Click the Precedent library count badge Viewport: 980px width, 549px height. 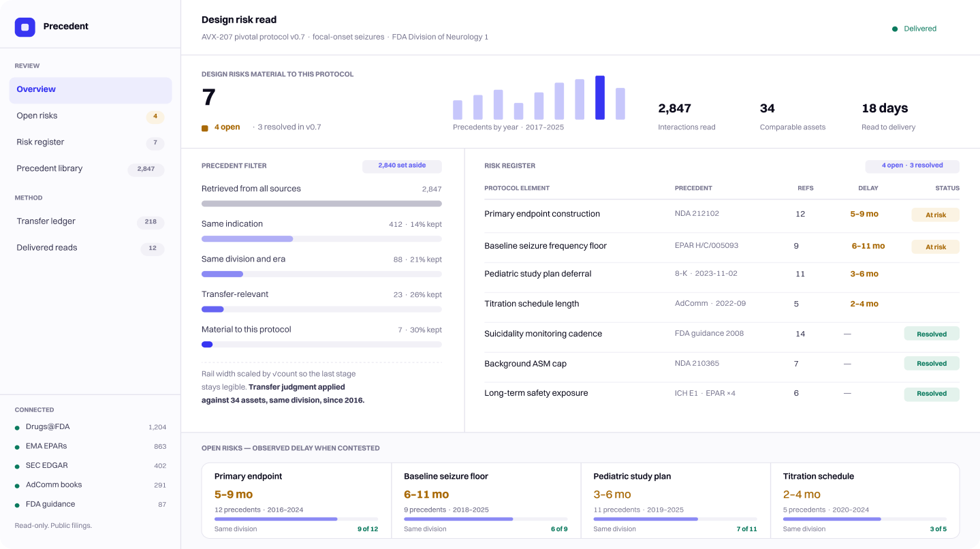146,169
